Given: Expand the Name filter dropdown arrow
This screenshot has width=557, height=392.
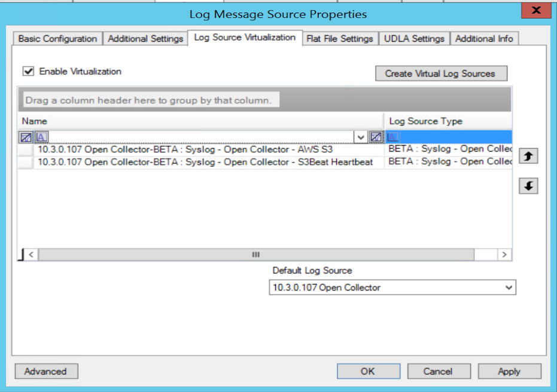Looking at the screenshot, I should click(361, 137).
